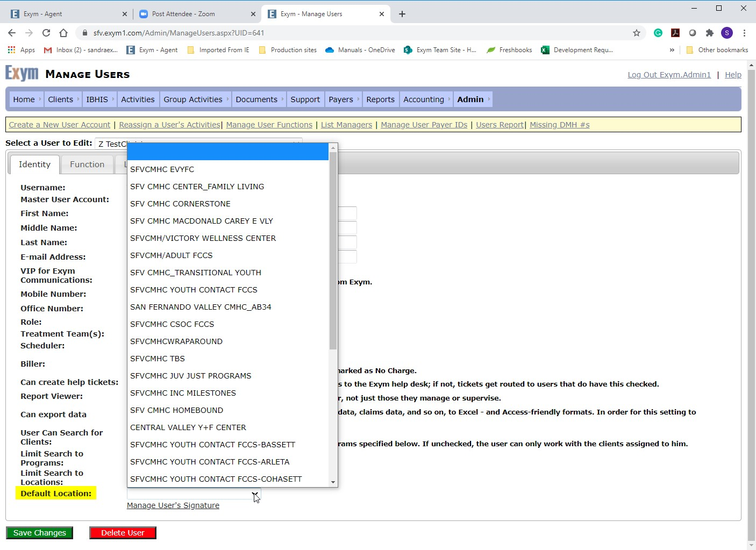Click the dropdown list scroll down arrow
This screenshot has height=550, width=756.
[x=333, y=482]
